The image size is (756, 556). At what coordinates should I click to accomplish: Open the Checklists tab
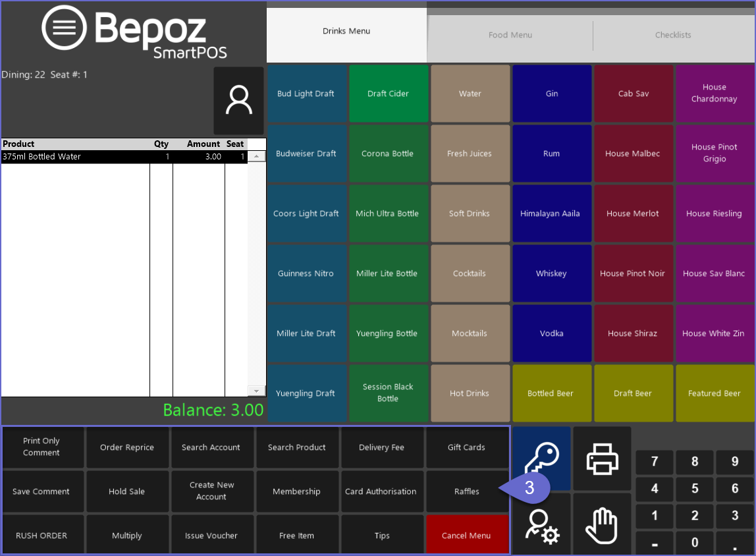(x=672, y=35)
